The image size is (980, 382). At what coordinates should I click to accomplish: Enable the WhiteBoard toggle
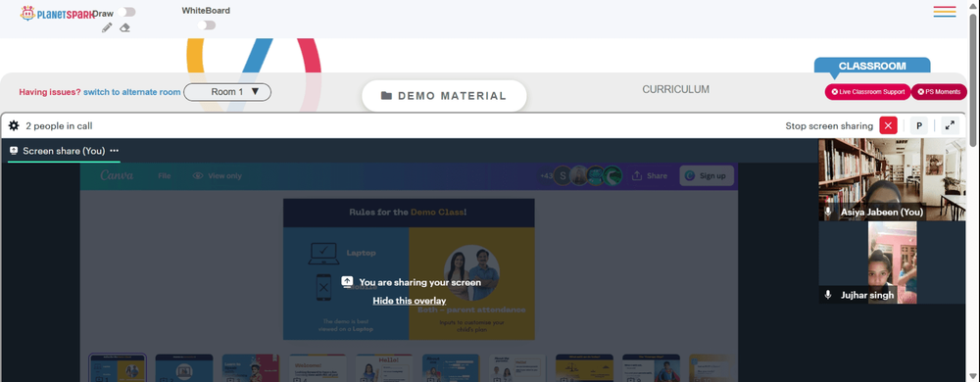click(206, 24)
